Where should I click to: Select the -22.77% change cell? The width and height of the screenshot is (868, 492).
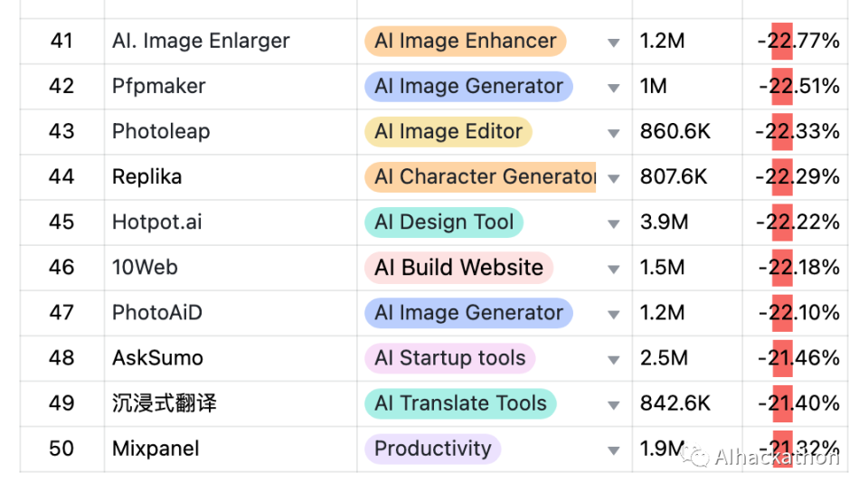coord(797,41)
